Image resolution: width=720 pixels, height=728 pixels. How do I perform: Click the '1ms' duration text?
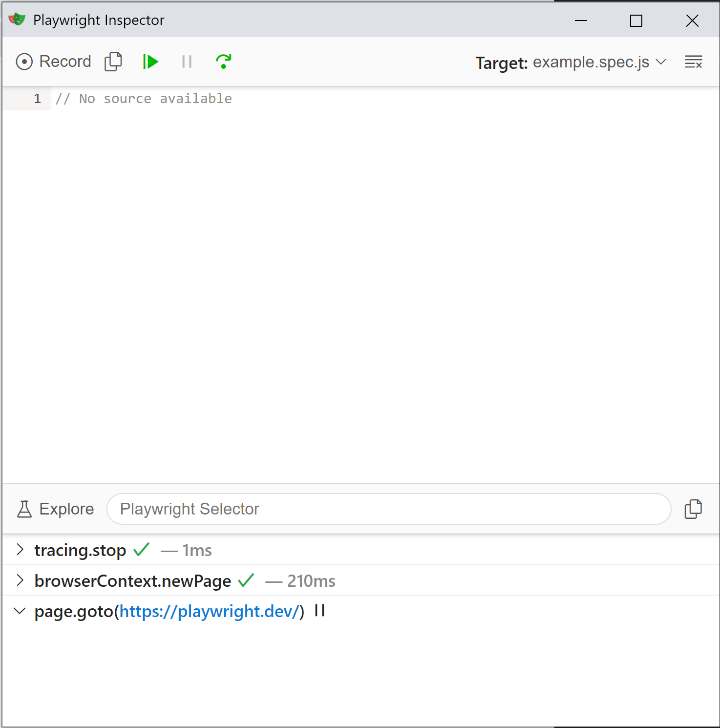click(197, 551)
